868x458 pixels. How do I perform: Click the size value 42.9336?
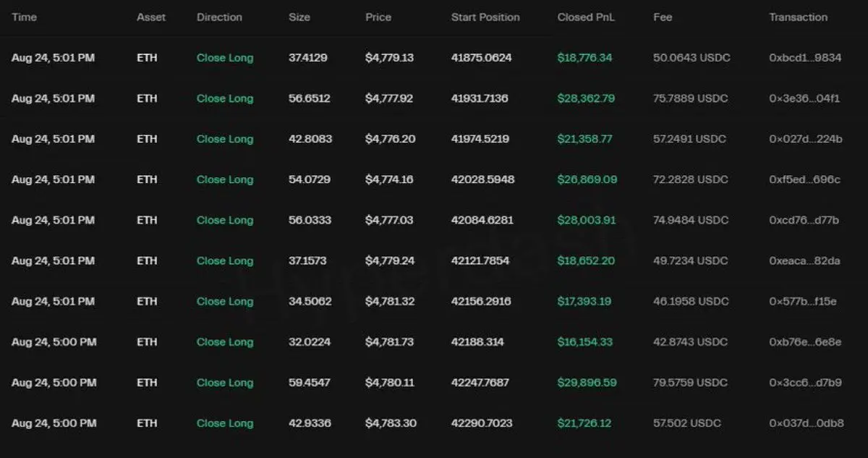310,423
